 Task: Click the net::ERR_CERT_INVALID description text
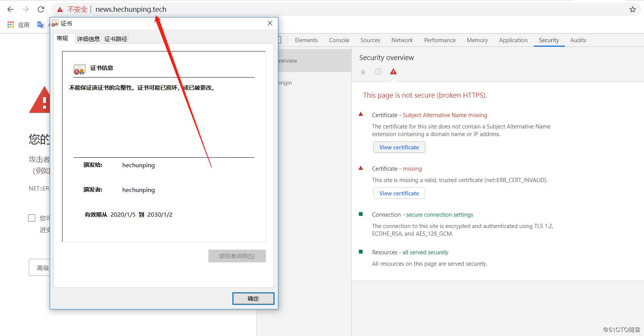(460, 180)
